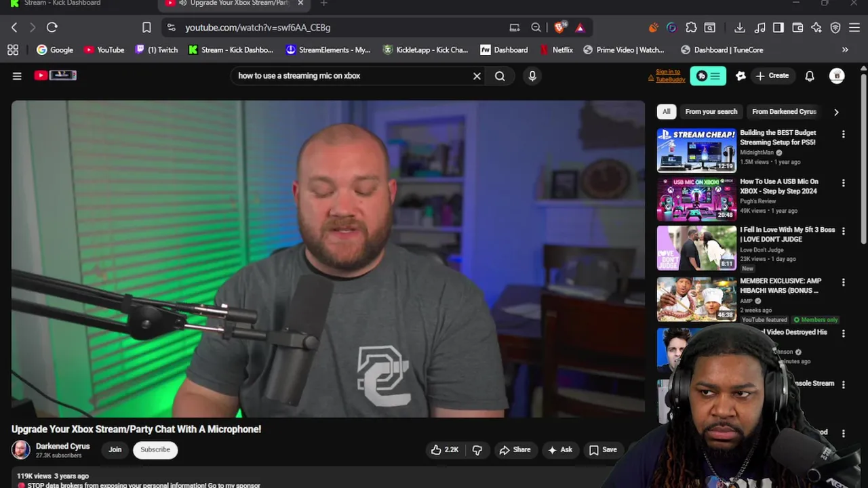868x488 pixels.
Task: Open Brave Shields lion icon
Action: [559, 27]
